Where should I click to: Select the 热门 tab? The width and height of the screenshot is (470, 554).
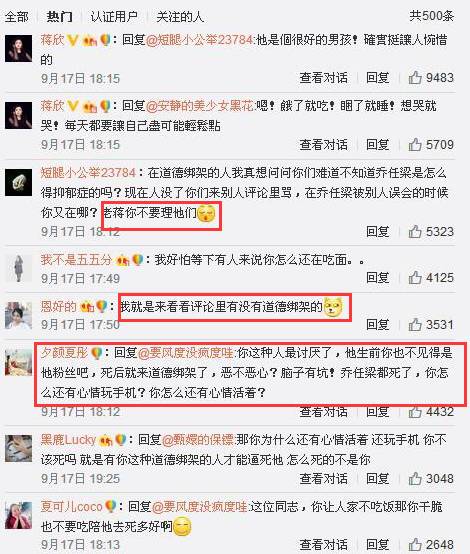(59, 17)
